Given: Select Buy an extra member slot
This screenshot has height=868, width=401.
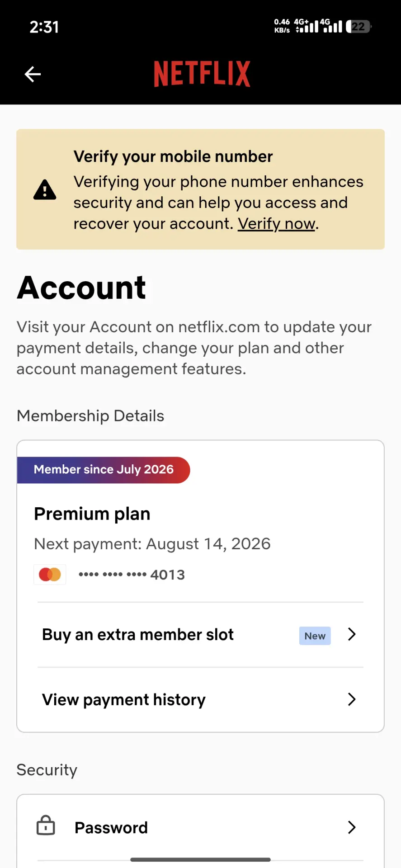Looking at the screenshot, I should (x=200, y=635).
